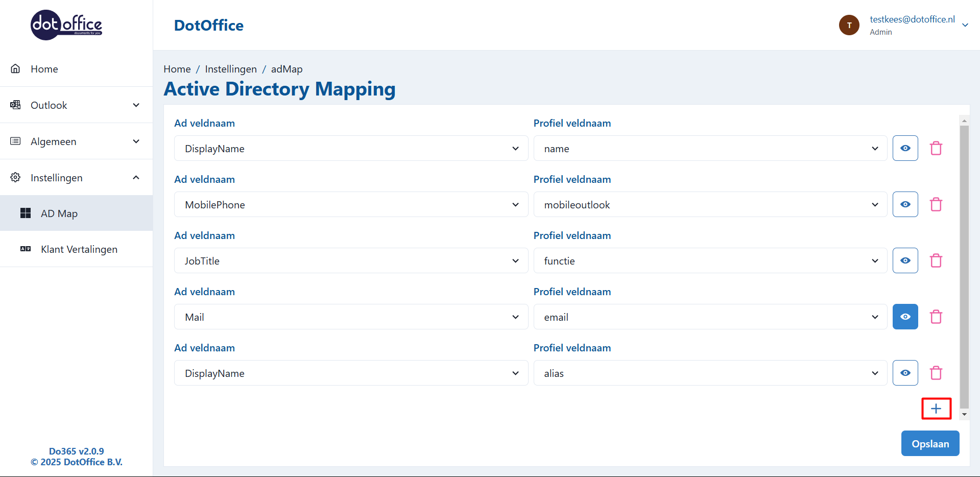This screenshot has height=477, width=980.
Task: Open the functie Profiel veldnaam dropdown
Action: pos(710,261)
